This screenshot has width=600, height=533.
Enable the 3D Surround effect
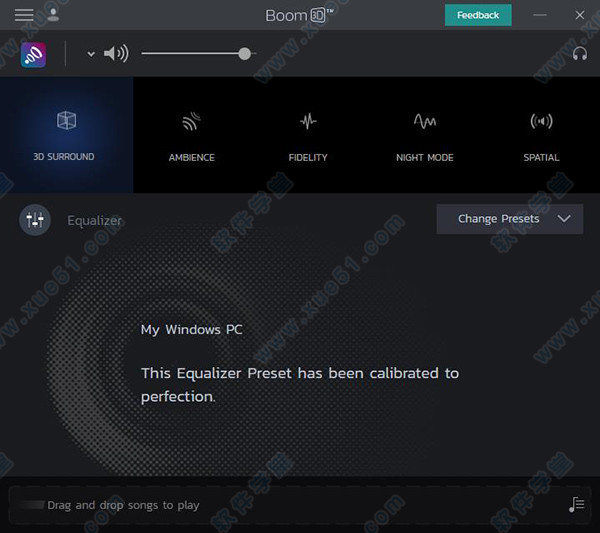coord(66,122)
